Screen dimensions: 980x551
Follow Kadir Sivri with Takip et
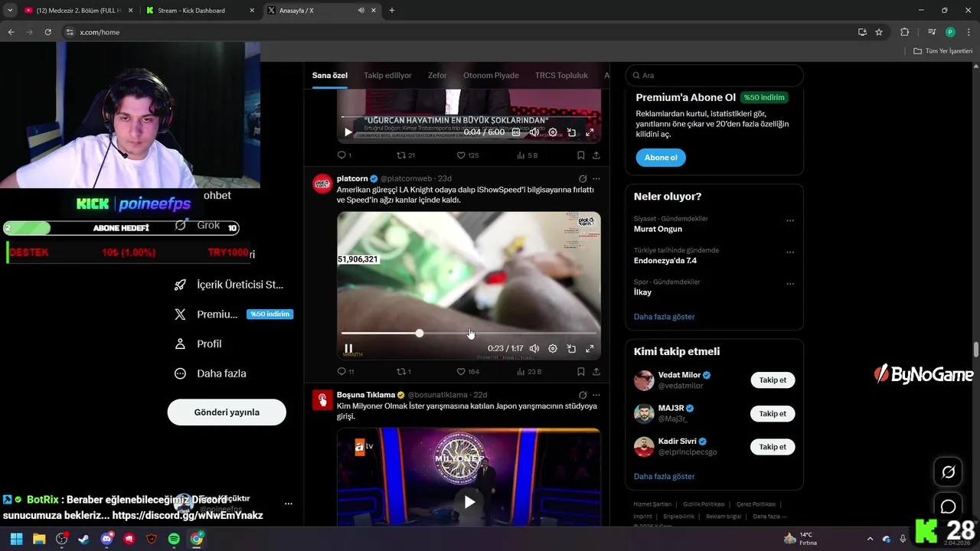pyautogui.click(x=773, y=447)
